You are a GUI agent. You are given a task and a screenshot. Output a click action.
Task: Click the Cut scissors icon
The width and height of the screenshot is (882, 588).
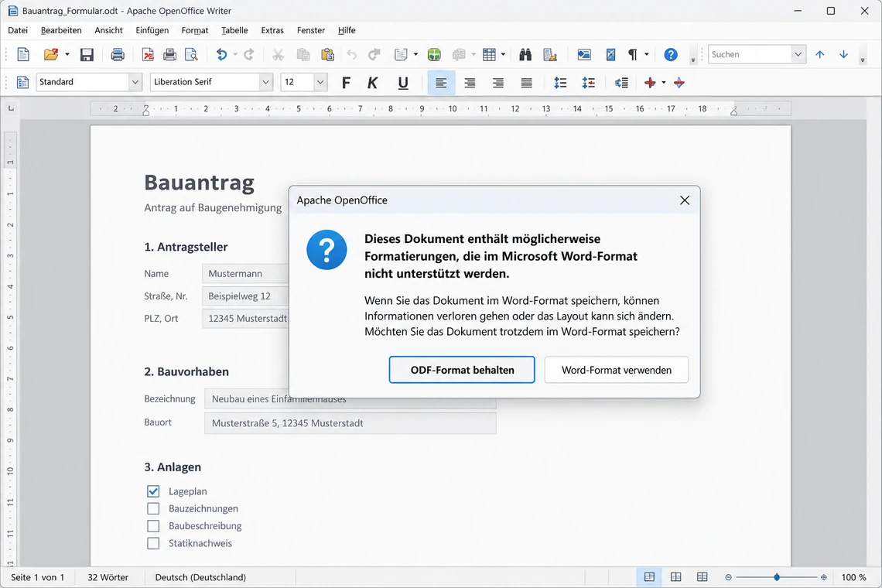(x=278, y=55)
